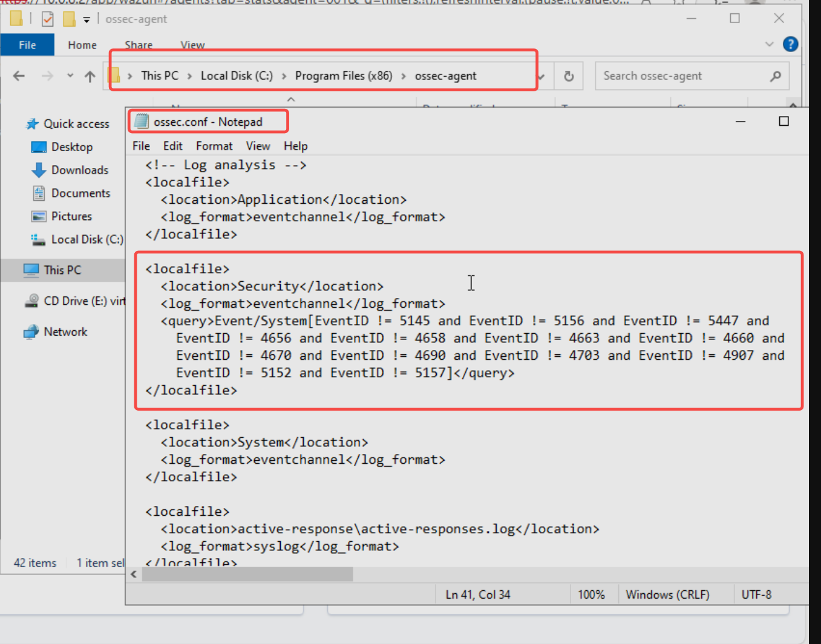Open Notepad Help menu
Screen dimensions: 821x644
pos(296,146)
